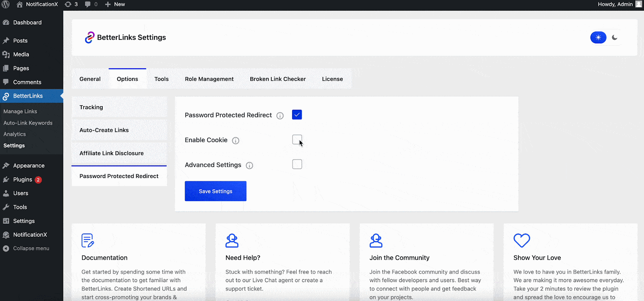This screenshot has height=301, width=644.
Task: Click the info icon beside Enable Cookie
Action: pyautogui.click(x=235, y=140)
